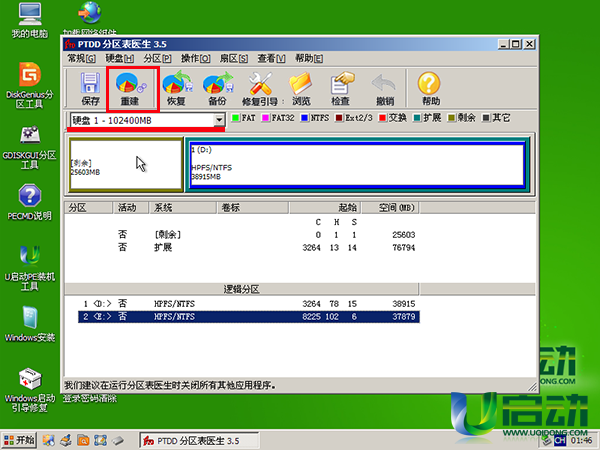Click the 撤销 (Undo) arrow icon
This screenshot has height=450, width=600.
click(x=385, y=88)
